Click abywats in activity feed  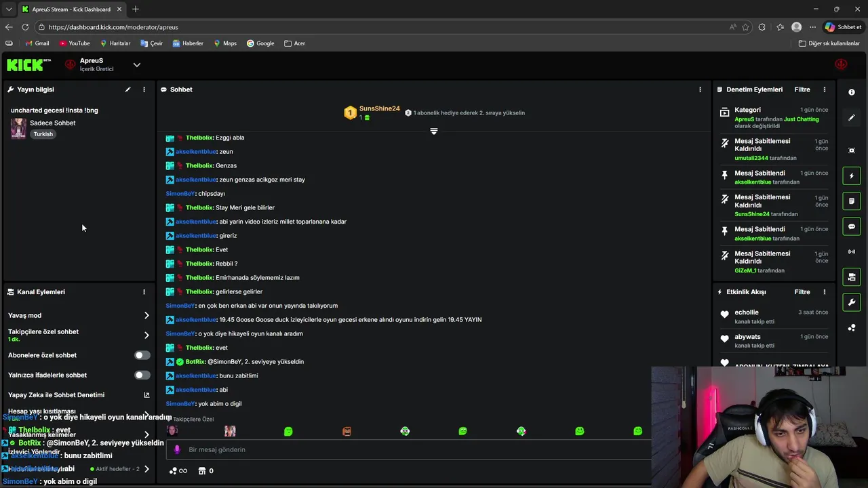click(747, 337)
